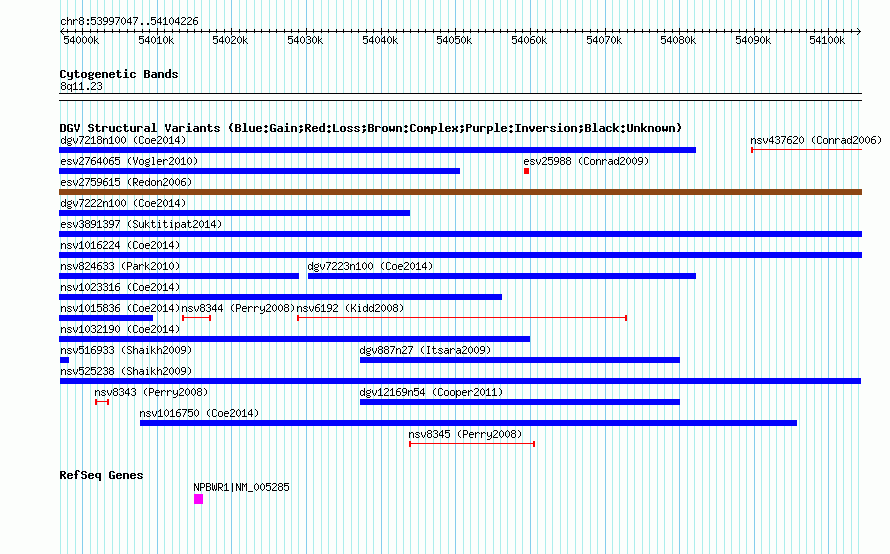Click the 54080k ruler position label
Viewport: 890px width, 554px height.
(x=678, y=40)
